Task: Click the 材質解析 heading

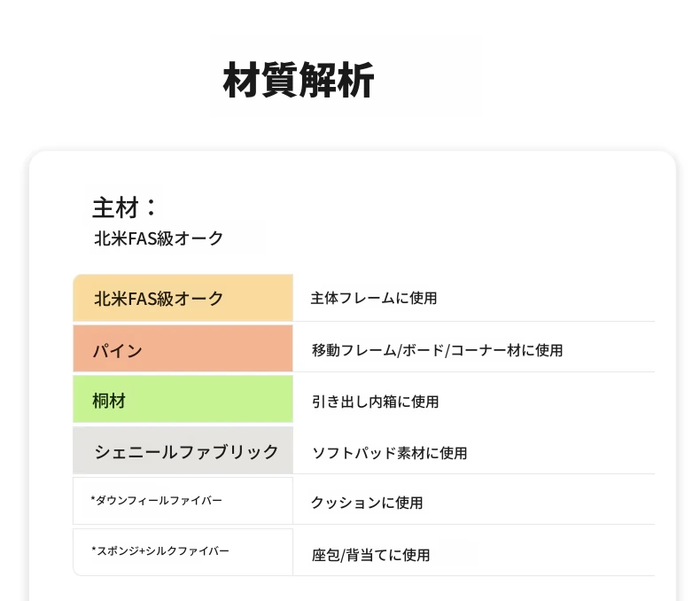Action: pyautogui.click(x=299, y=80)
